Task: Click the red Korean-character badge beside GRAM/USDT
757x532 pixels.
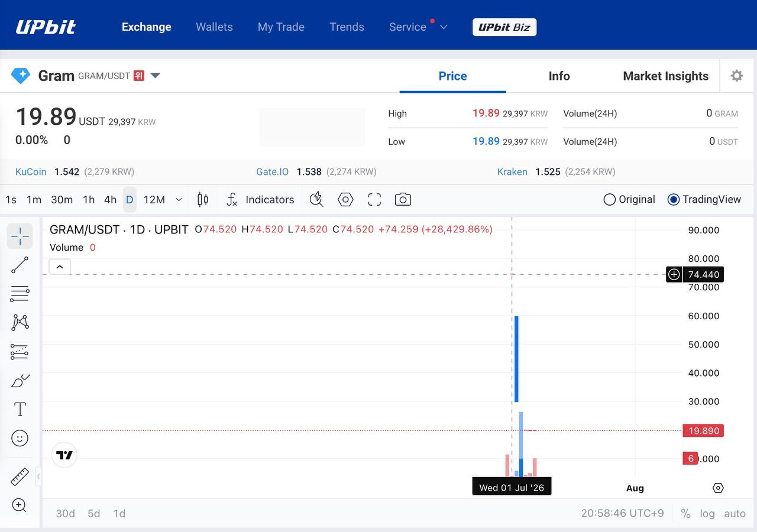Action: [139, 76]
